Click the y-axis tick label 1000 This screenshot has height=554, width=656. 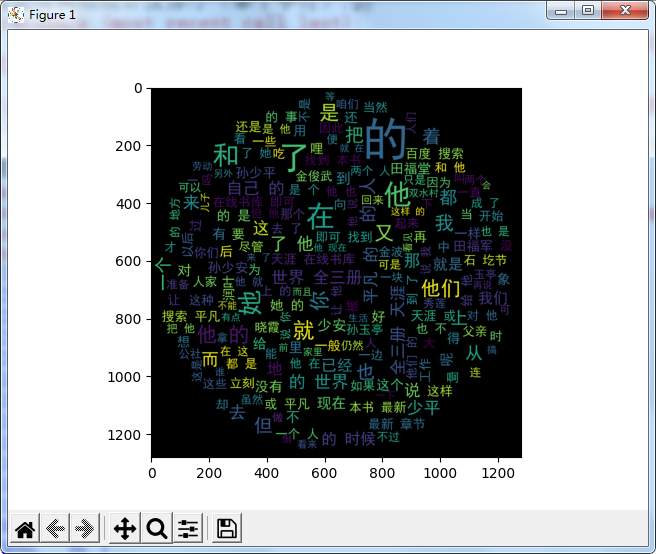click(x=125, y=377)
